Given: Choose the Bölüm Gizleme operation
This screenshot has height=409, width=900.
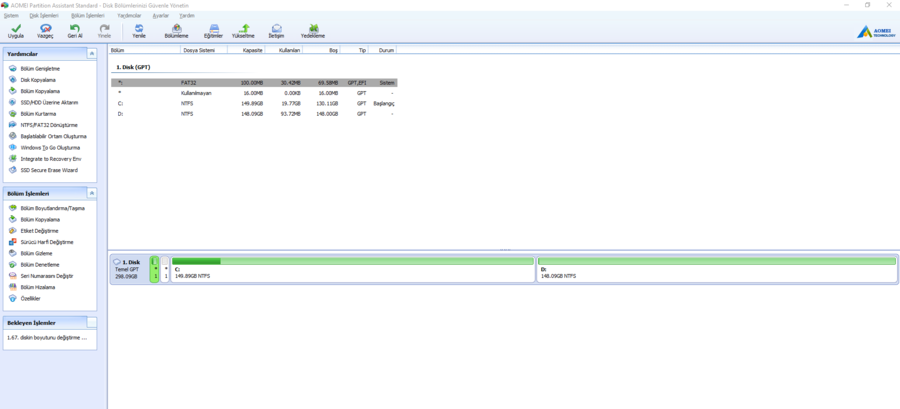Looking at the screenshot, I should (x=36, y=253).
